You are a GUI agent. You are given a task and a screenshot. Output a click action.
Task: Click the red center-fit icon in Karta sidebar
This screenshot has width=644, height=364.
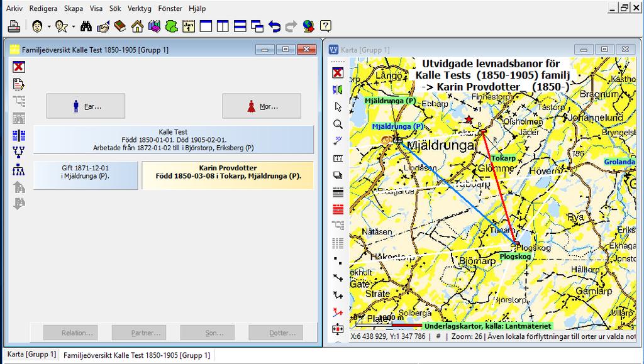[338, 329]
